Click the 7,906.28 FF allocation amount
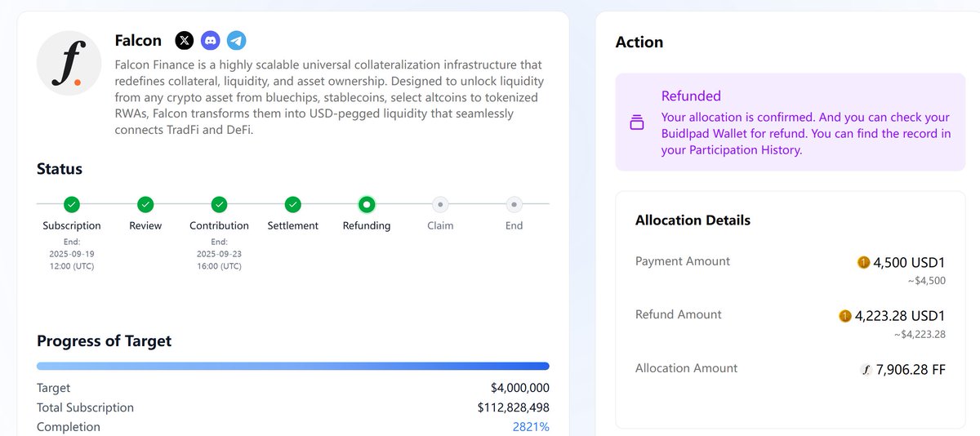 click(x=910, y=370)
